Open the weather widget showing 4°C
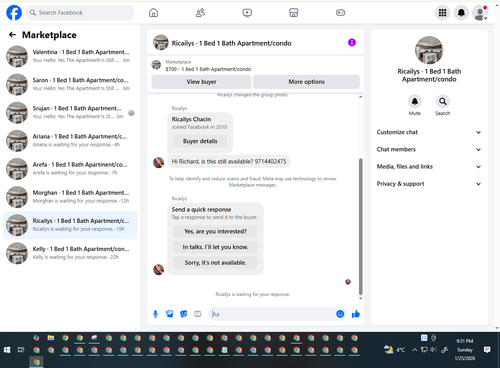The image size is (500, 368). (394, 350)
